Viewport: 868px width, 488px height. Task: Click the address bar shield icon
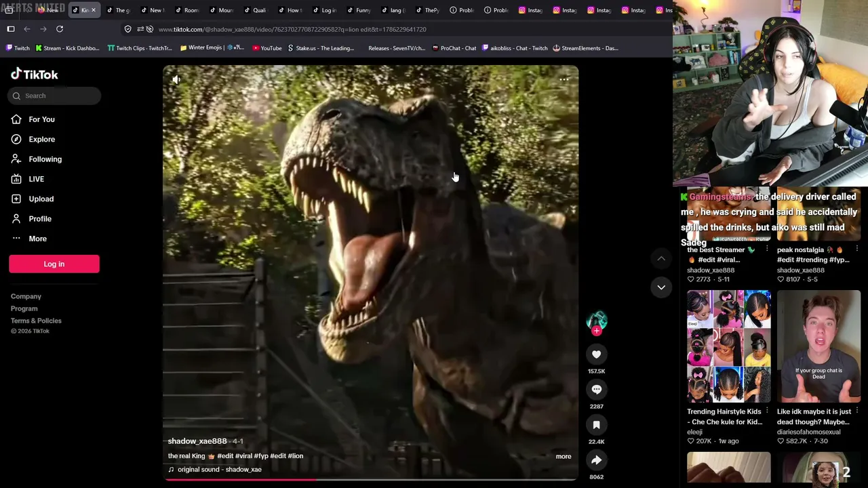pos(127,29)
